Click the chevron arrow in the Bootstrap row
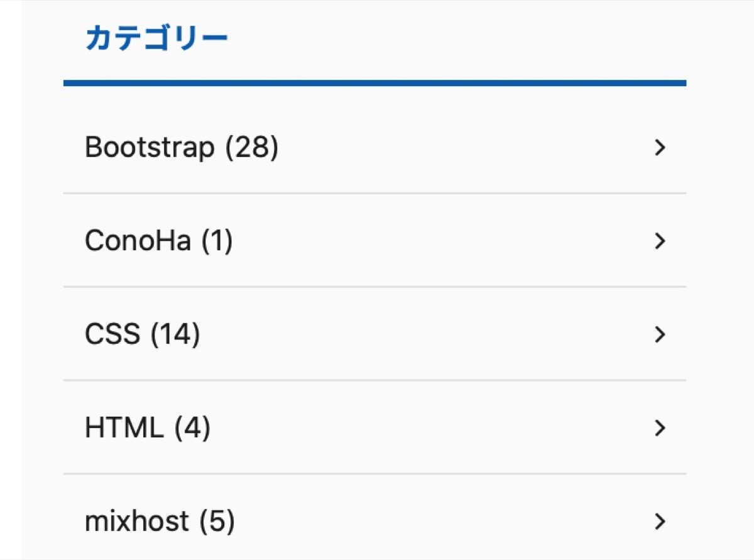Image resolution: width=754 pixels, height=560 pixels. [x=659, y=148]
